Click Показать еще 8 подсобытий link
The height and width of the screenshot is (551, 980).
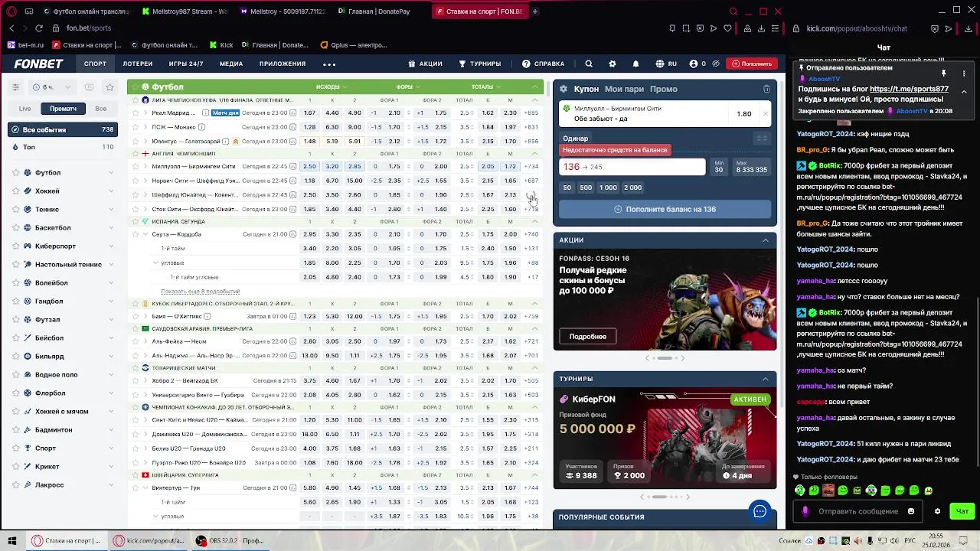coord(200,292)
